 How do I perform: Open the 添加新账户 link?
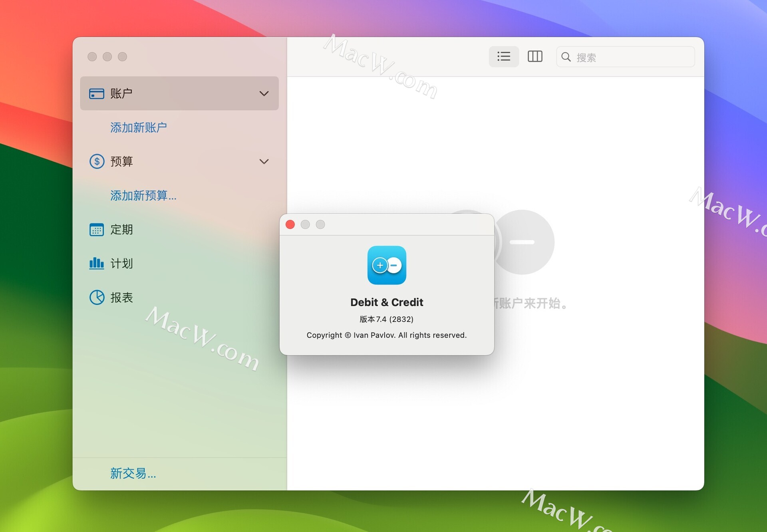pos(139,127)
